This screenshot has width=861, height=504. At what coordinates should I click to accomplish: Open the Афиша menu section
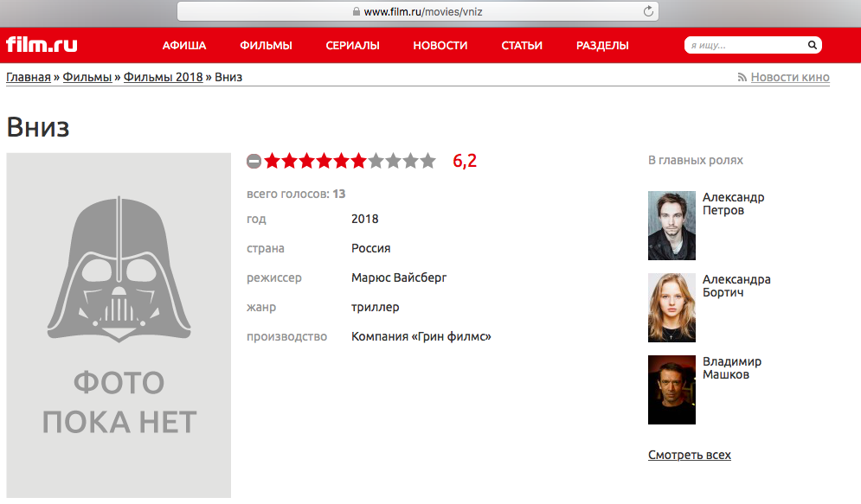tap(184, 46)
